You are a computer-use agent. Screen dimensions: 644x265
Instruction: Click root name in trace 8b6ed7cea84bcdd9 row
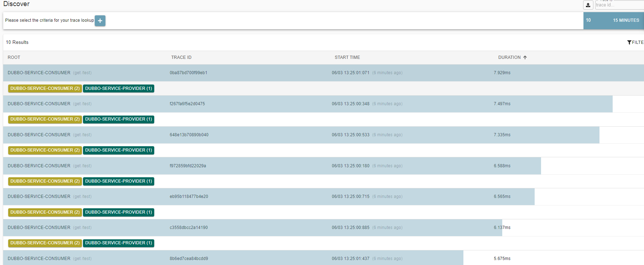tap(39, 259)
